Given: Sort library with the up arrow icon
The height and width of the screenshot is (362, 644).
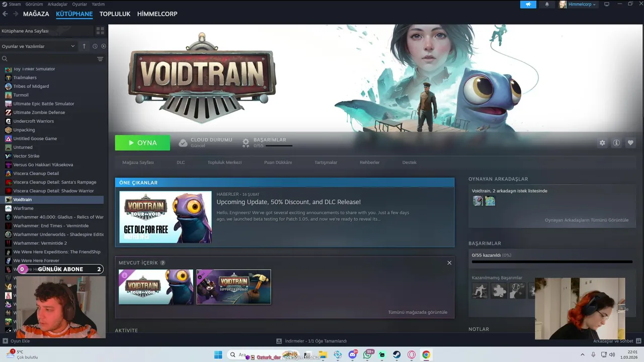Looking at the screenshot, I should 84,46.
